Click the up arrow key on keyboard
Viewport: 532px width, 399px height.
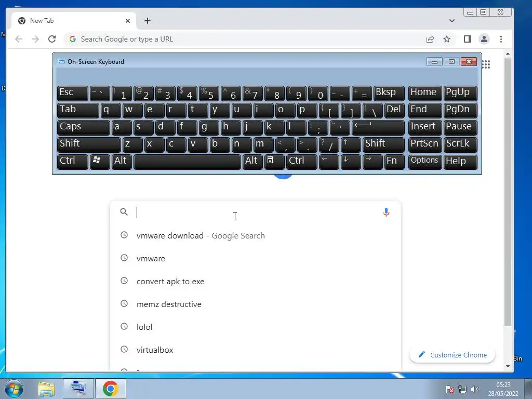[x=351, y=144]
